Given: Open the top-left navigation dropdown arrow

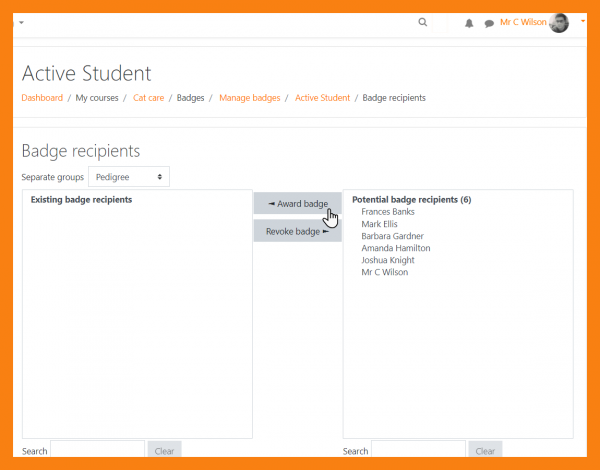Looking at the screenshot, I should (21, 22).
